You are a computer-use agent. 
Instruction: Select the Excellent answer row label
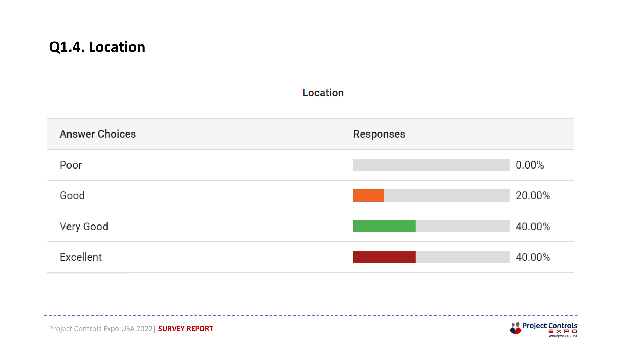coord(80,257)
